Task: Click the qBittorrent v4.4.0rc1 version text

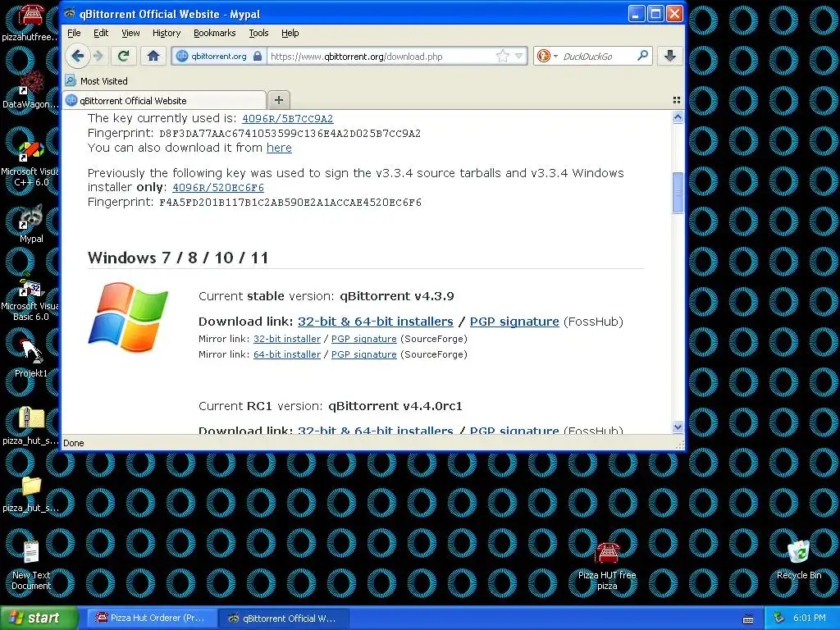Action: coord(395,406)
